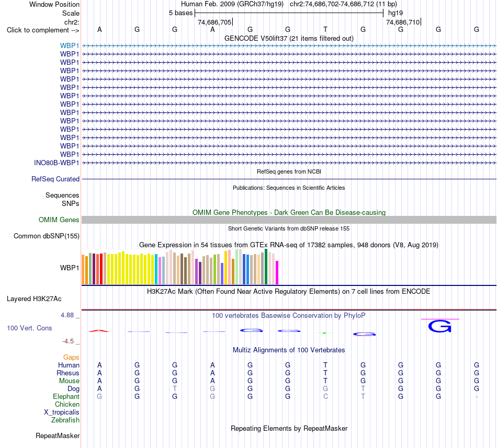Click the Dog species label
Viewport: 497px width, 448px height.
pos(73,389)
